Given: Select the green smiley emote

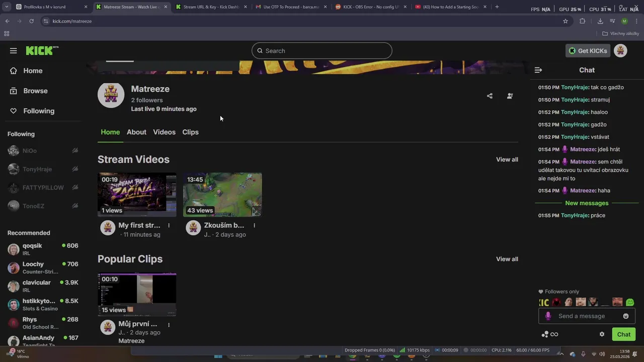Looking at the screenshot, I should pyautogui.click(x=630, y=302).
